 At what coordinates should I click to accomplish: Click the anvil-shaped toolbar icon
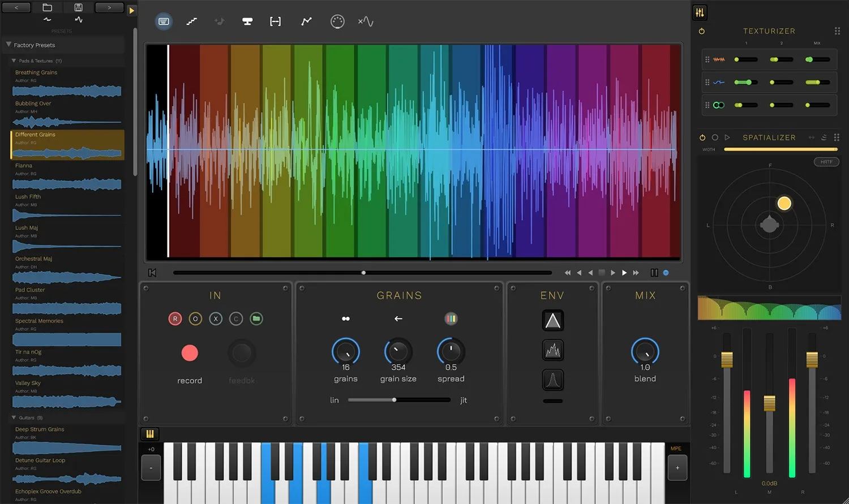point(247,21)
